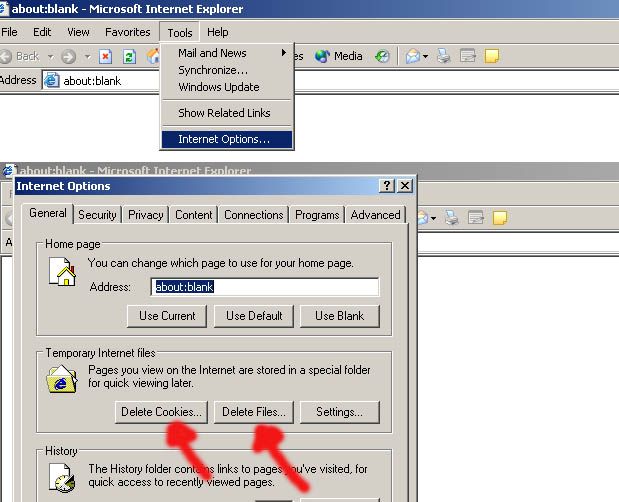Open the Mail dropdown arrow in top toolbar
Image resolution: width=619 pixels, height=502 pixels.
point(426,56)
